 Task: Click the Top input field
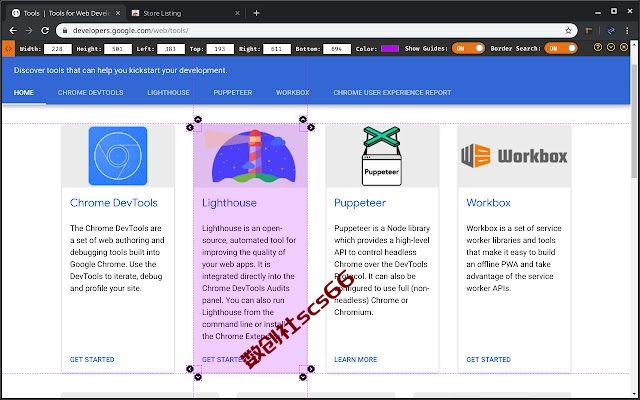220,49
